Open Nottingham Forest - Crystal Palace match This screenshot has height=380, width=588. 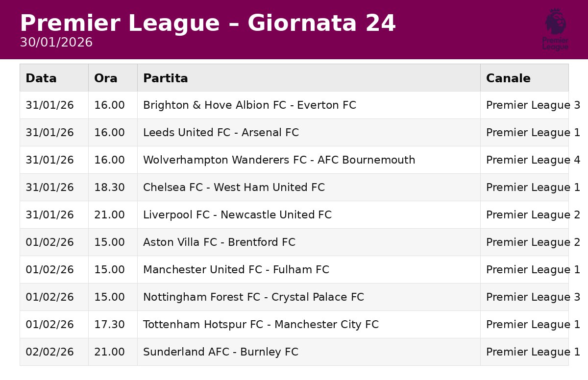pos(294,297)
